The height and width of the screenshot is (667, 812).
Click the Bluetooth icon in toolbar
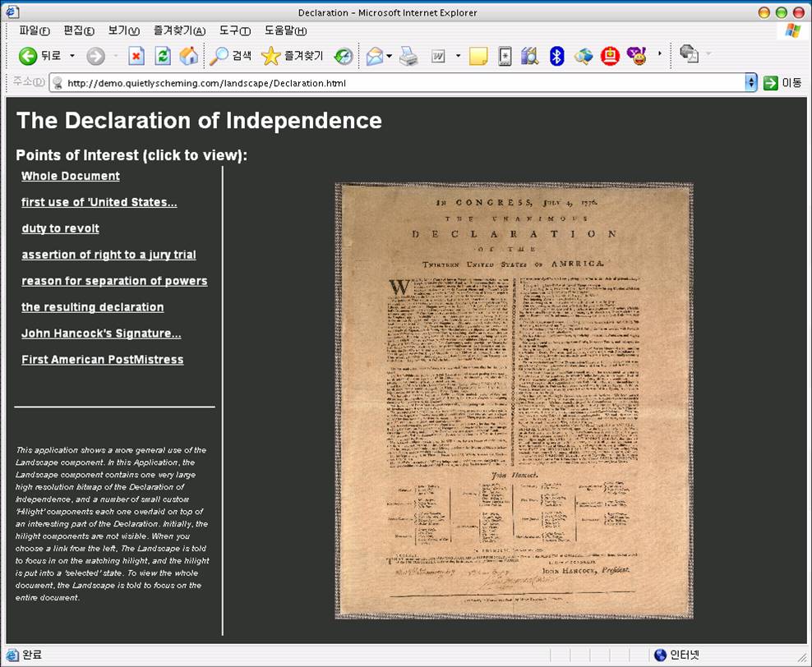[x=556, y=56]
